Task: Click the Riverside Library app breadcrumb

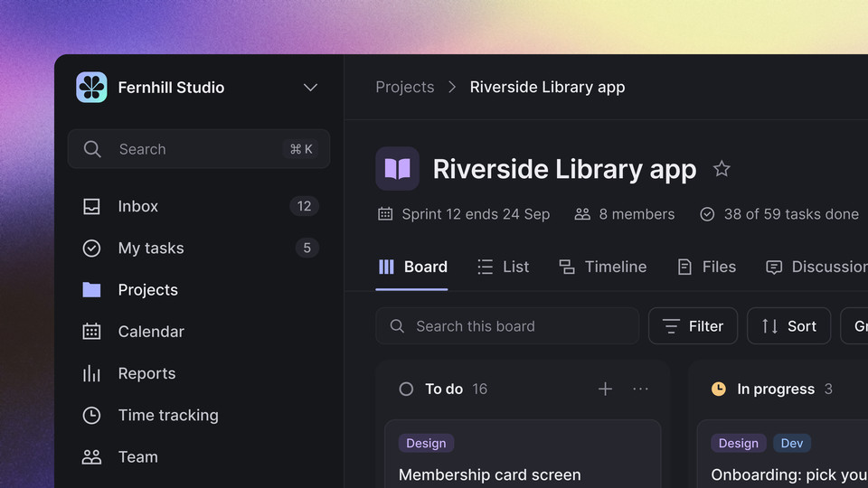Action: click(x=548, y=87)
